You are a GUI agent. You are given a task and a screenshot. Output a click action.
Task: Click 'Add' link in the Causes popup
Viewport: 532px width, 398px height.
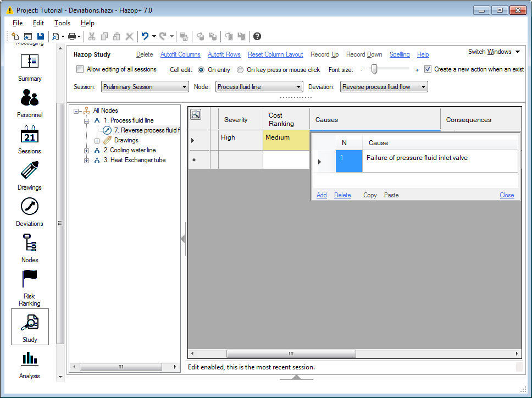tap(322, 195)
